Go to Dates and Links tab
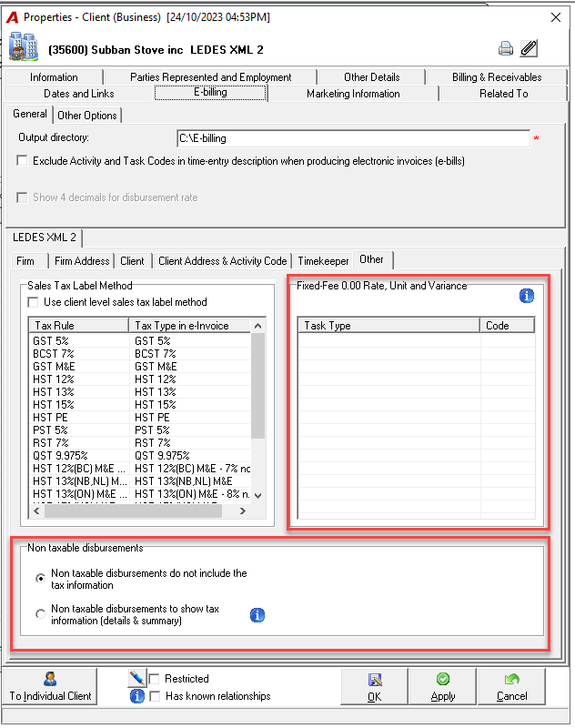Viewport: 575px width, 728px height. (x=79, y=94)
